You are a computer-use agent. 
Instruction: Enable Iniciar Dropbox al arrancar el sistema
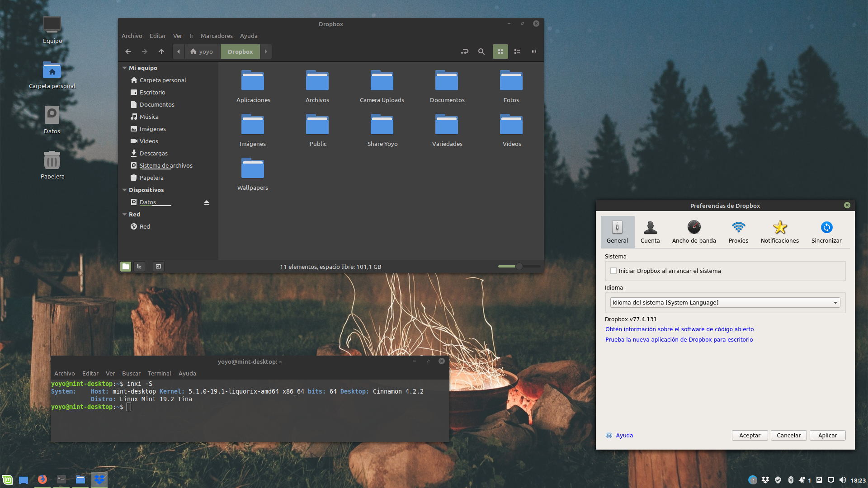click(613, 271)
